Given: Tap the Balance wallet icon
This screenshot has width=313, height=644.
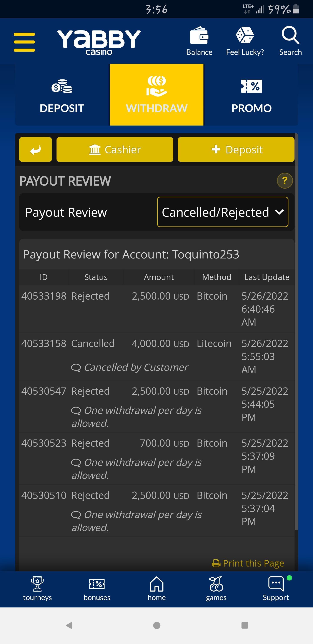Looking at the screenshot, I should 199,36.
